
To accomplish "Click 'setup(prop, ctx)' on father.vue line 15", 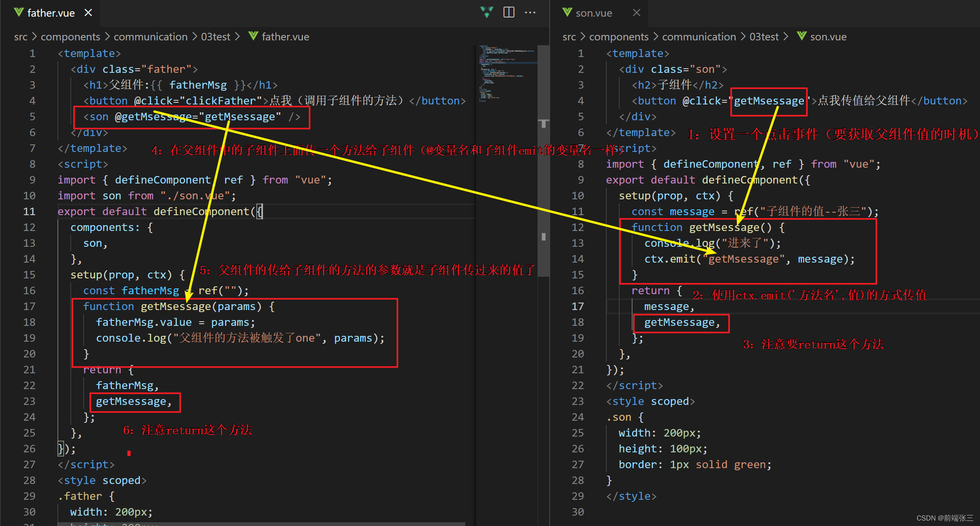I will point(121,275).
